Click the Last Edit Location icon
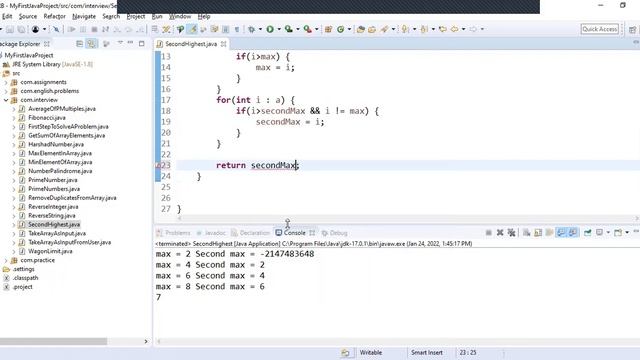The height and width of the screenshot is (360, 640). click(x=442, y=29)
